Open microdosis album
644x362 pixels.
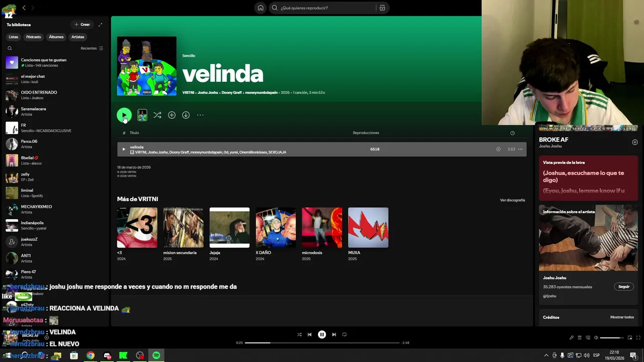pos(322,228)
